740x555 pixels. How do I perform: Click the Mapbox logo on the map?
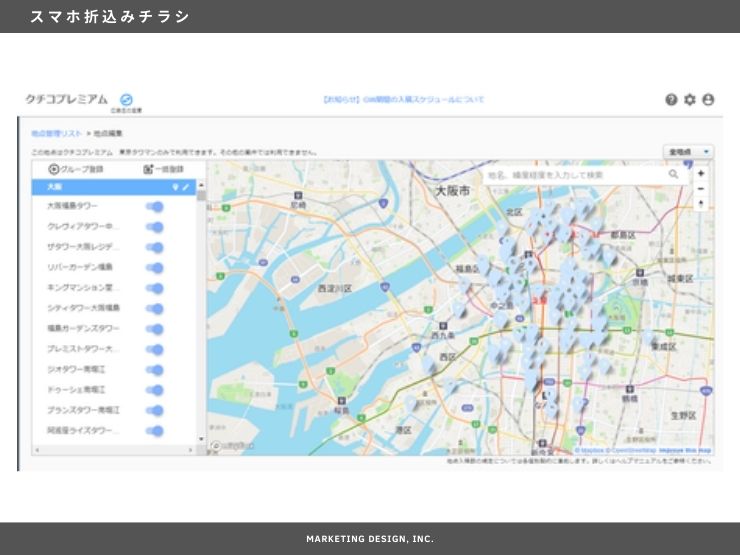pyautogui.click(x=232, y=446)
